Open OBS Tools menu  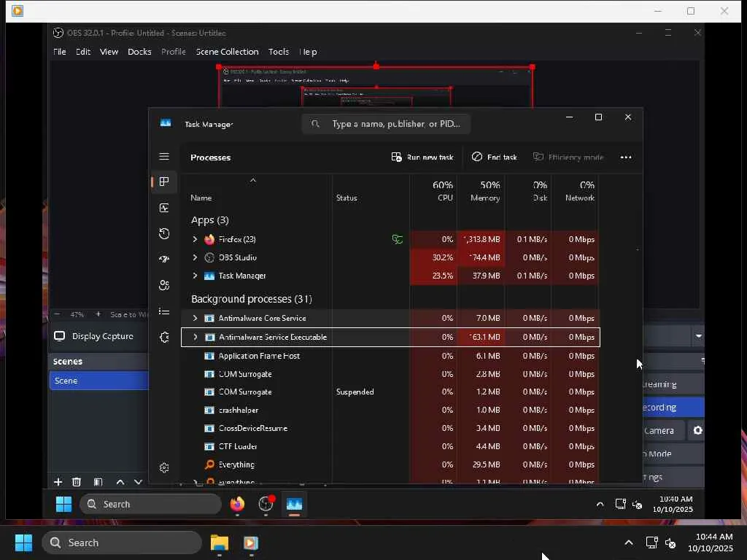pyautogui.click(x=278, y=52)
